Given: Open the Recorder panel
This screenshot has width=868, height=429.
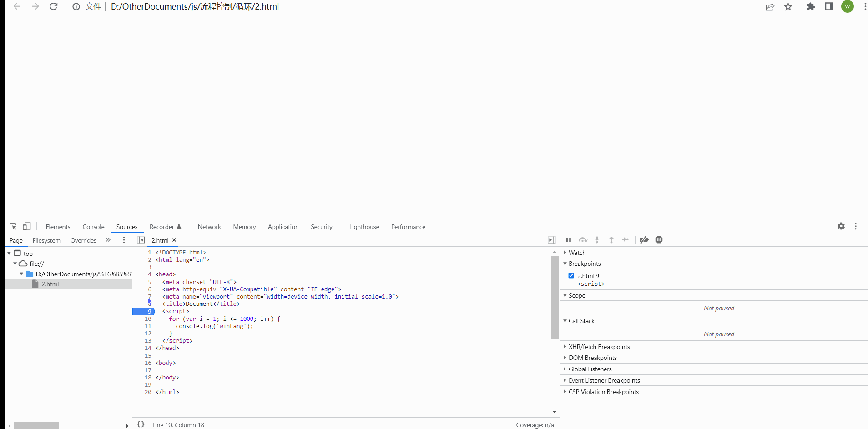Looking at the screenshot, I should 161,227.
